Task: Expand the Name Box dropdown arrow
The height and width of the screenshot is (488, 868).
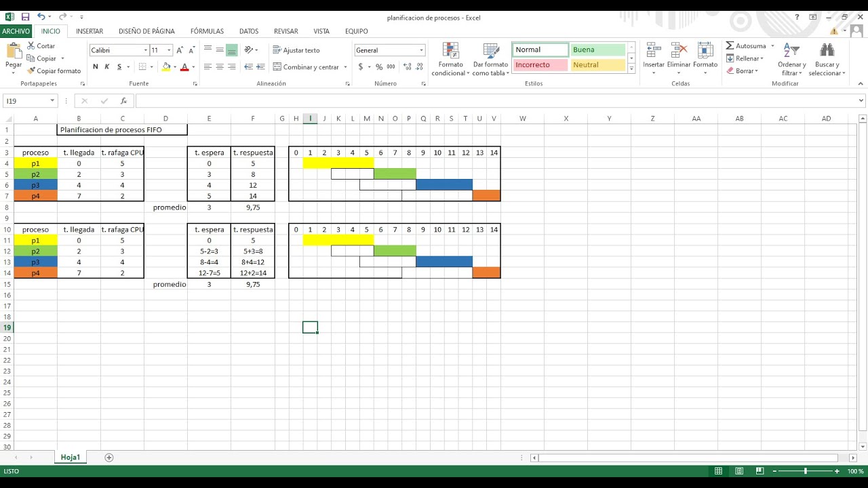Action: (x=52, y=101)
